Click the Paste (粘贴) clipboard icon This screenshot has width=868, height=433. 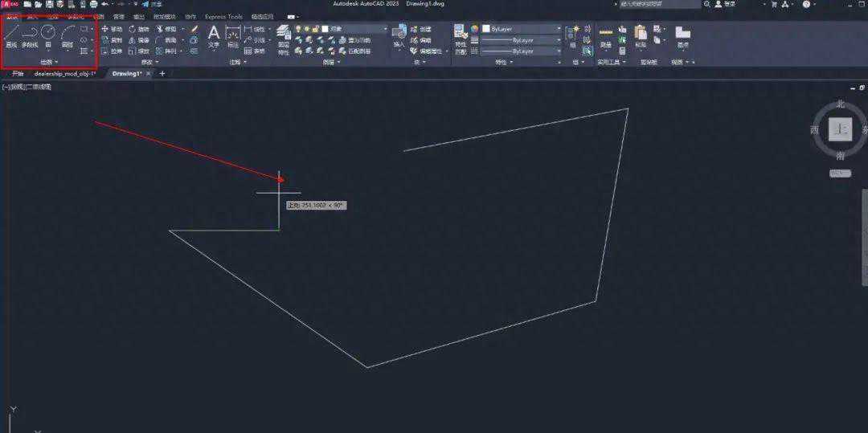click(641, 36)
